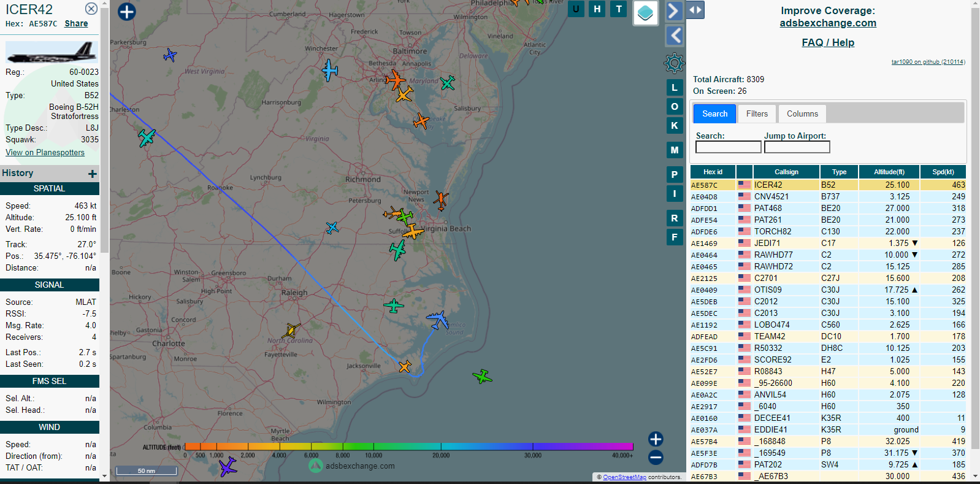Select the TORCH82 row in aircraft table
Screen dimensions: 980x484
(828, 231)
